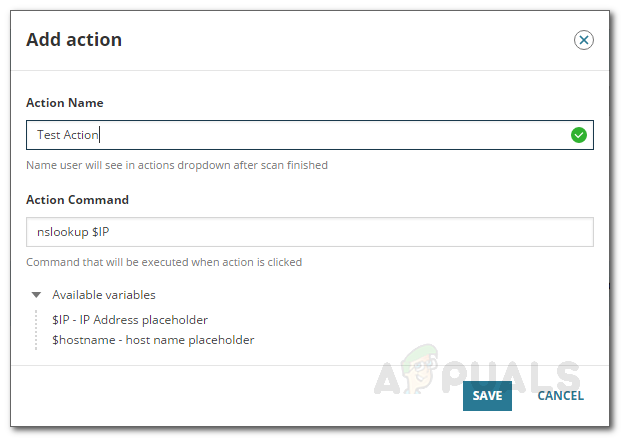This screenshot has width=621, height=438.
Task: Click the hint text below Action Name
Action: [176, 165]
